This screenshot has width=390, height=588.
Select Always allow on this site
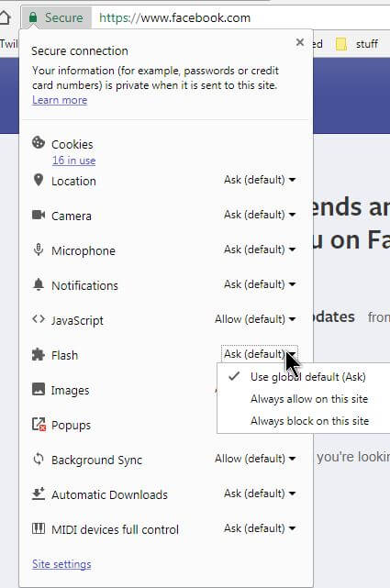point(309,399)
